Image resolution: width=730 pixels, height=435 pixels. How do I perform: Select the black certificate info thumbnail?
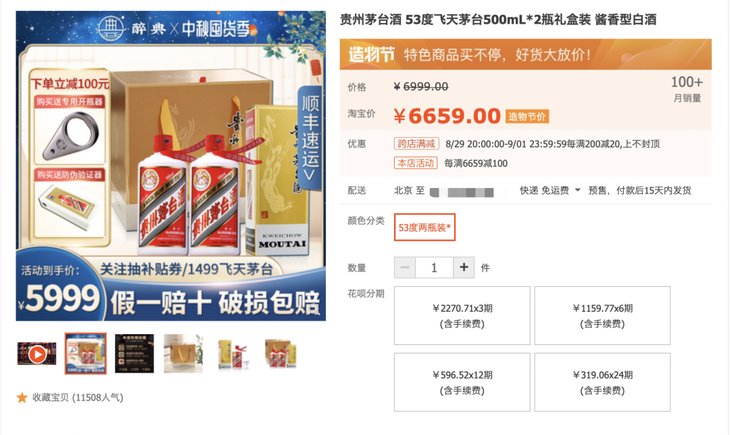(x=135, y=353)
